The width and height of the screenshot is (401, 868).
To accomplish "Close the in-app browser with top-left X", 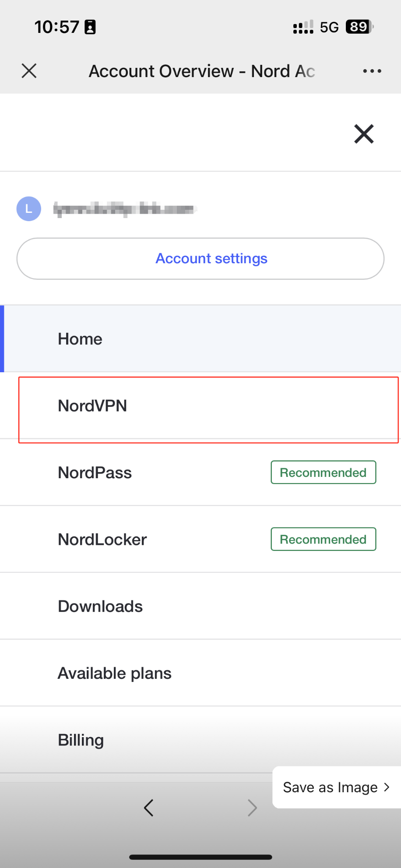I will [29, 71].
